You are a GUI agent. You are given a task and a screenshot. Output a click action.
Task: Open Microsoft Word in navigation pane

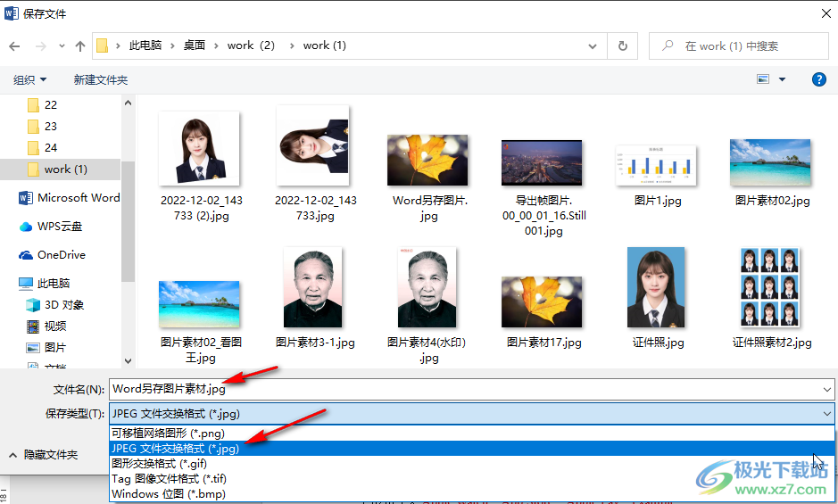tap(69, 198)
